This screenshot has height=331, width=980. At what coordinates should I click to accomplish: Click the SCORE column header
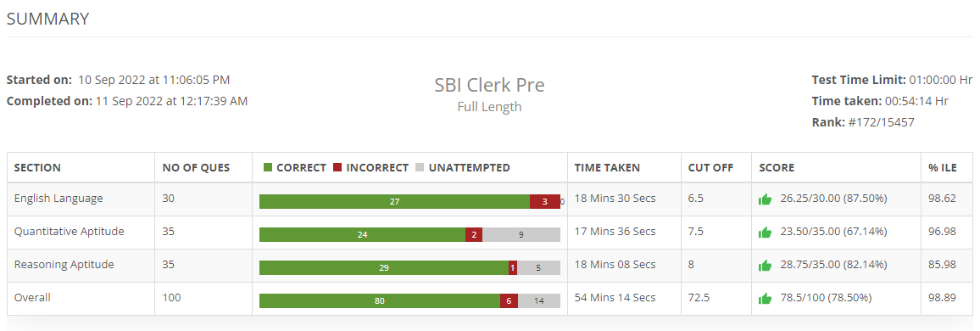coord(777,168)
